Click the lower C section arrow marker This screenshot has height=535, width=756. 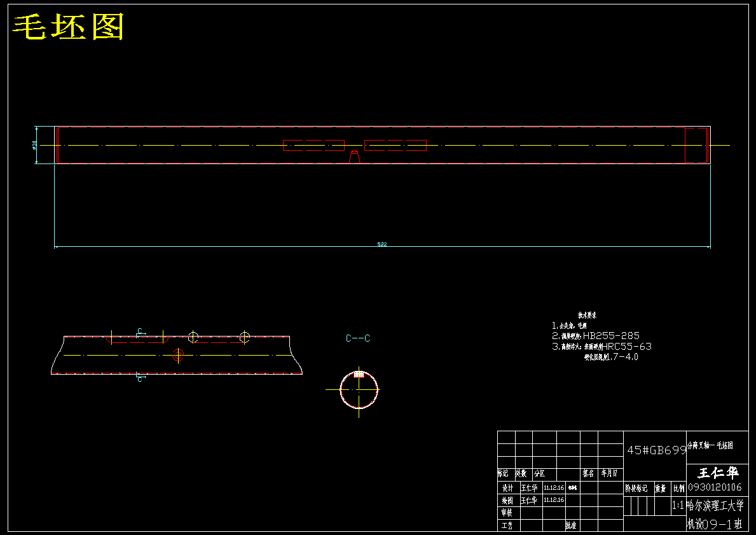141,377
